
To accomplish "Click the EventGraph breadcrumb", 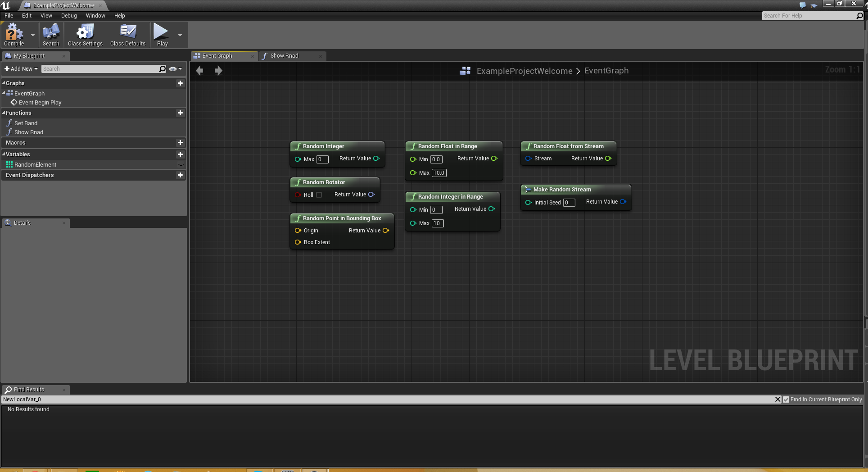I will point(606,71).
